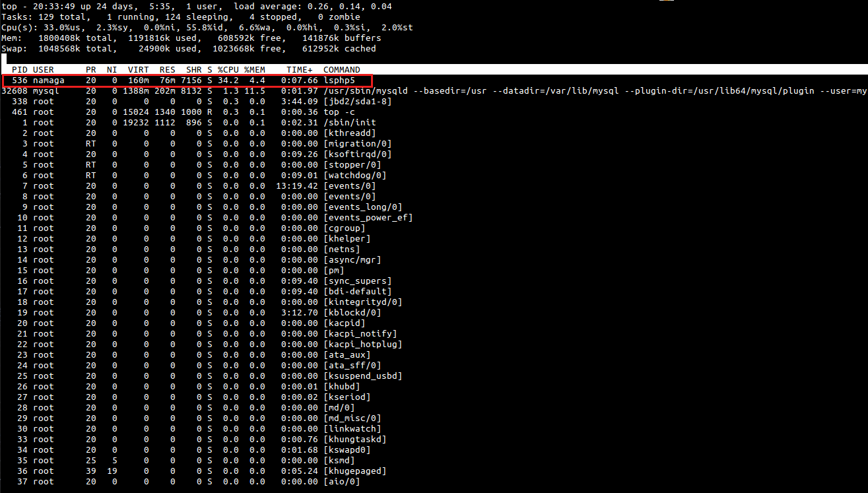Screen dimensions: 868x493
Task: Click the [khugepaged] process entry
Action: (x=355, y=471)
